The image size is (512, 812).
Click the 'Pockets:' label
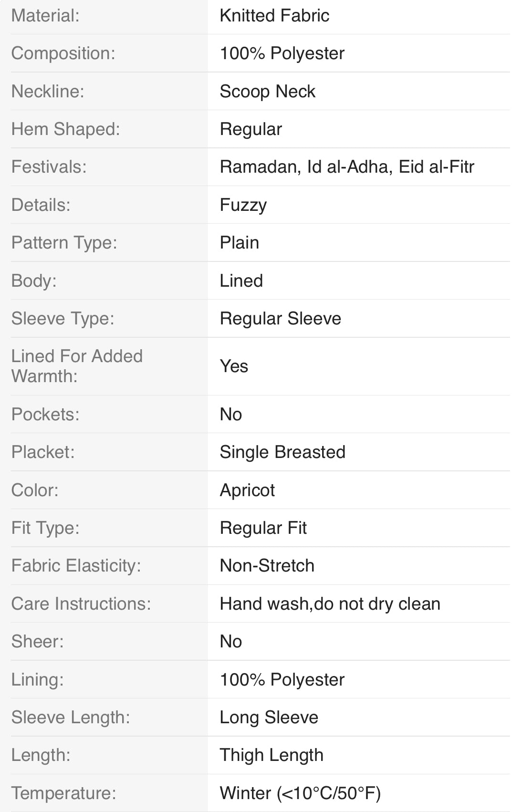click(45, 414)
